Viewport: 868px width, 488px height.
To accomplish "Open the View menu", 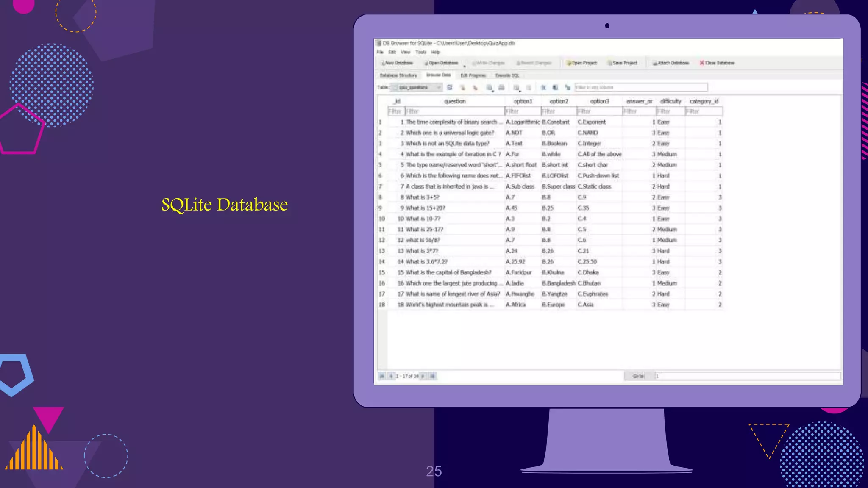I will [406, 52].
